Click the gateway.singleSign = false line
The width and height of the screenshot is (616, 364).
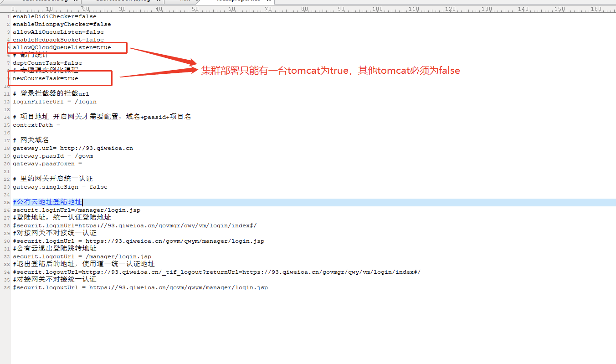(x=60, y=187)
